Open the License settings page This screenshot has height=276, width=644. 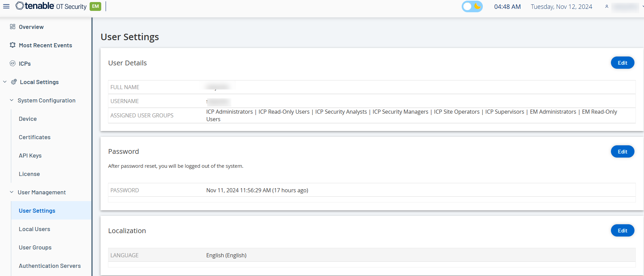point(29,174)
